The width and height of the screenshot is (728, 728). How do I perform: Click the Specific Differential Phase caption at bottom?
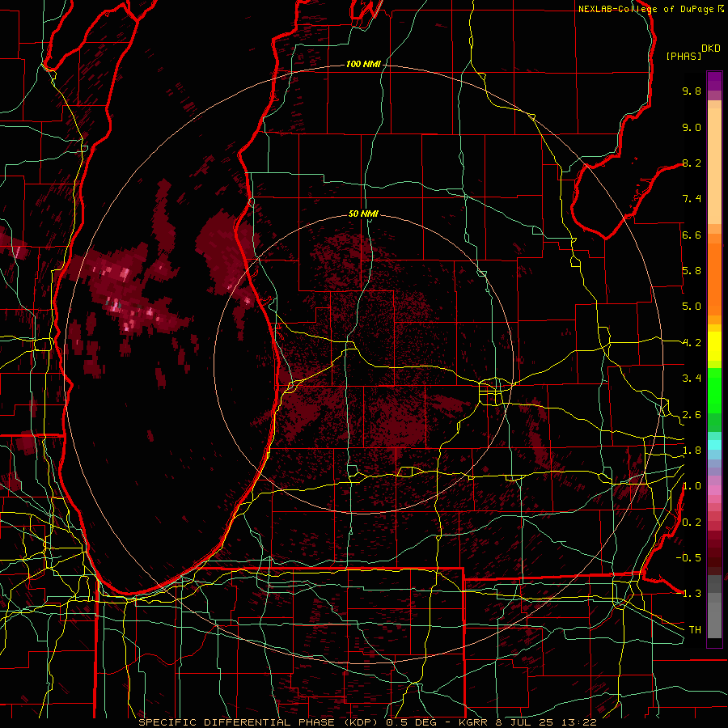click(367, 722)
